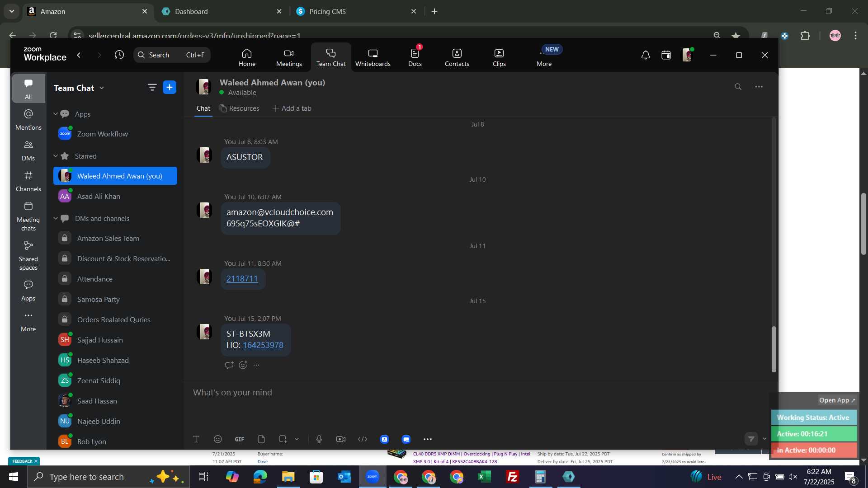Click the message input field

click(479, 393)
